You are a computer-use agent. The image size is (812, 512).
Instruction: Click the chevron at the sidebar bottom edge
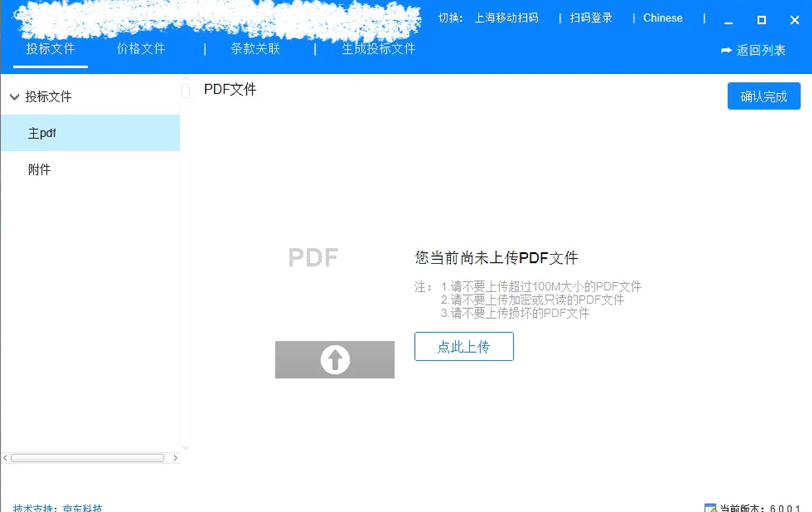pos(185,446)
